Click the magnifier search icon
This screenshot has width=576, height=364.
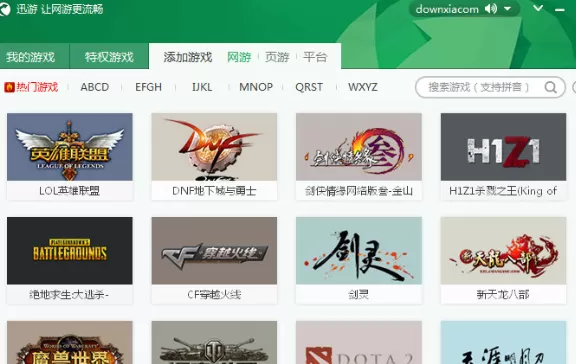tap(551, 87)
